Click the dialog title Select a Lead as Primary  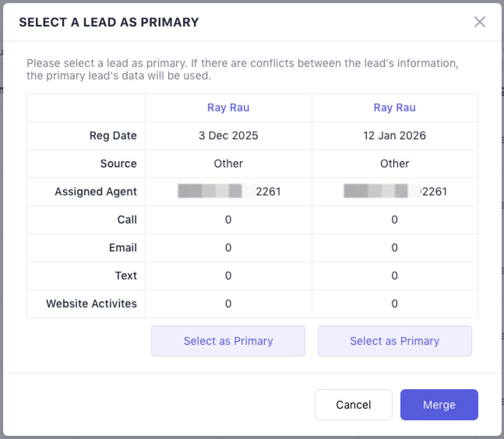coord(109,22)
